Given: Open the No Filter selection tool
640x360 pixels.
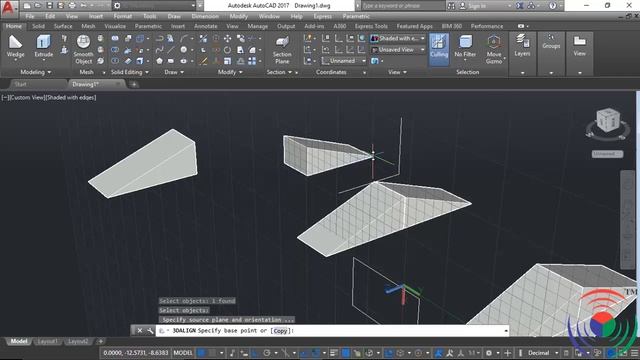Looking at the screenshot, I should (x=465, y=47).
